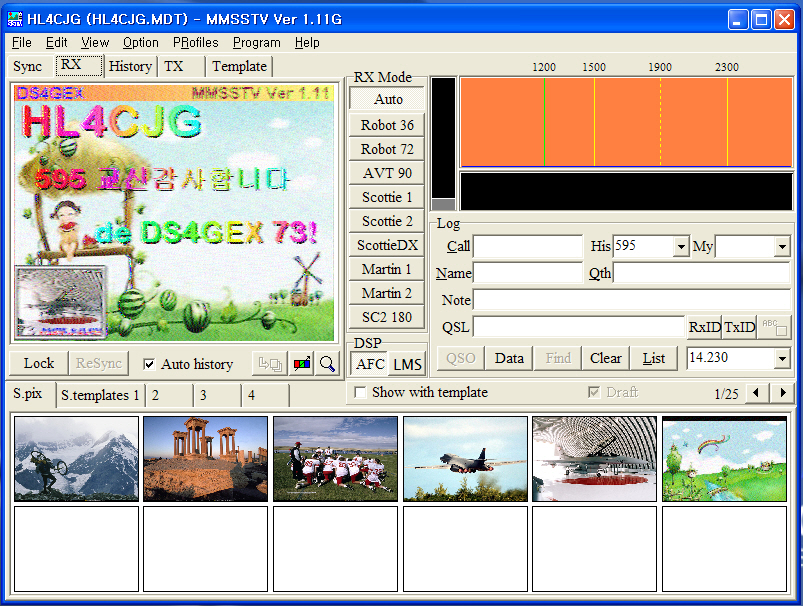Click the QSL input field
This screenshot has width=803, height=606.
pyautogui.click(x=579, y=327)
